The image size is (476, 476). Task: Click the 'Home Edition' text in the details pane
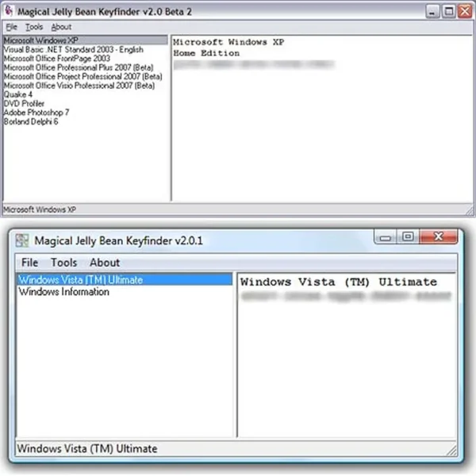pos(206,53)
